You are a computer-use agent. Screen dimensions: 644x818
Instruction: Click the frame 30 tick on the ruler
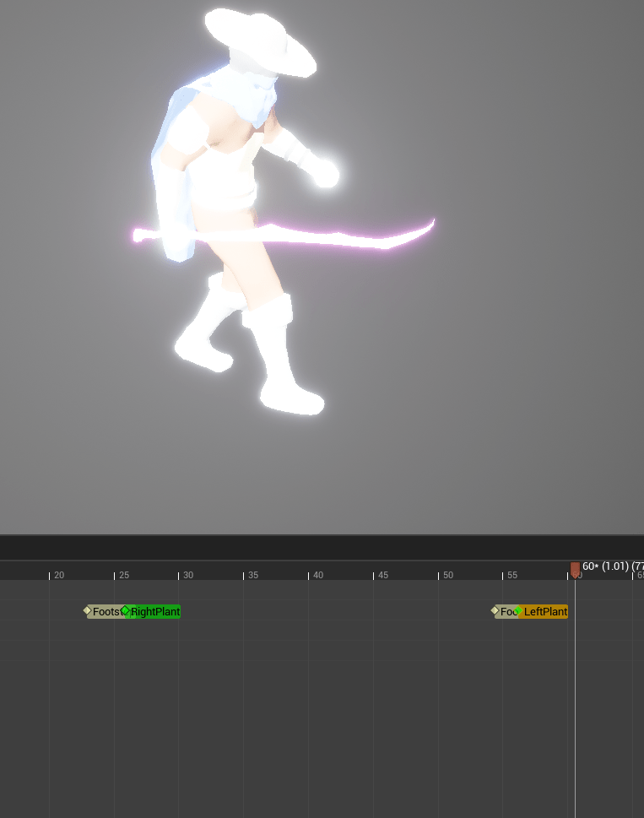[x=179, y=576]
